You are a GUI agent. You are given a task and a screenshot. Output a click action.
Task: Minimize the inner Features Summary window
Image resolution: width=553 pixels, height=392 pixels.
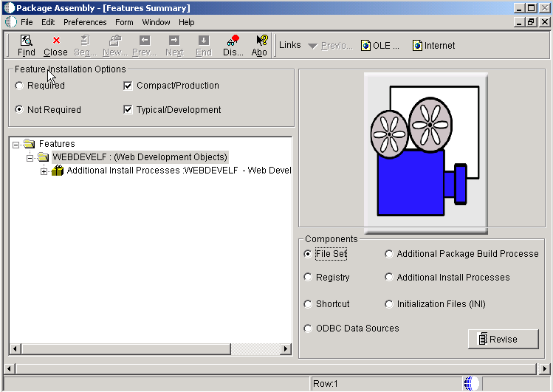coord(519,22)
